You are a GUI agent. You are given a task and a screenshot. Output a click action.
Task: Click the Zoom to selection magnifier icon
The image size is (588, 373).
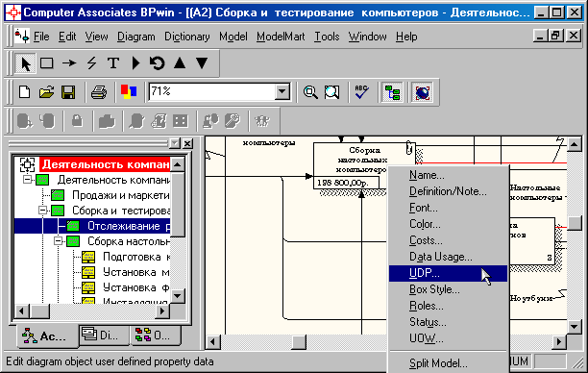pos(331,92)
